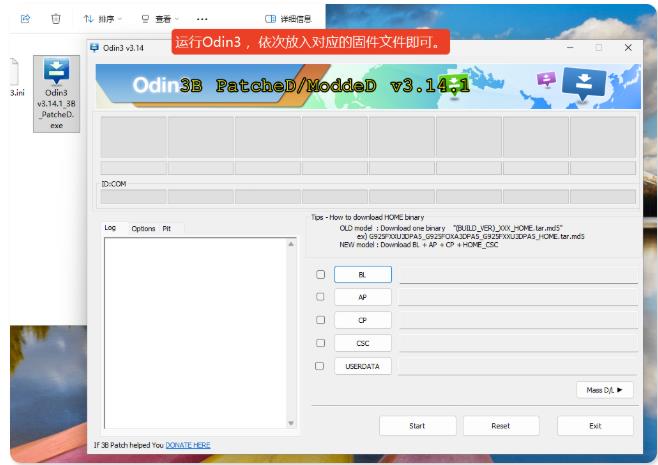This screenshot has width=658, height=465.
Task: Click the 'ID:COM' label text
Action: click(114, 184)
